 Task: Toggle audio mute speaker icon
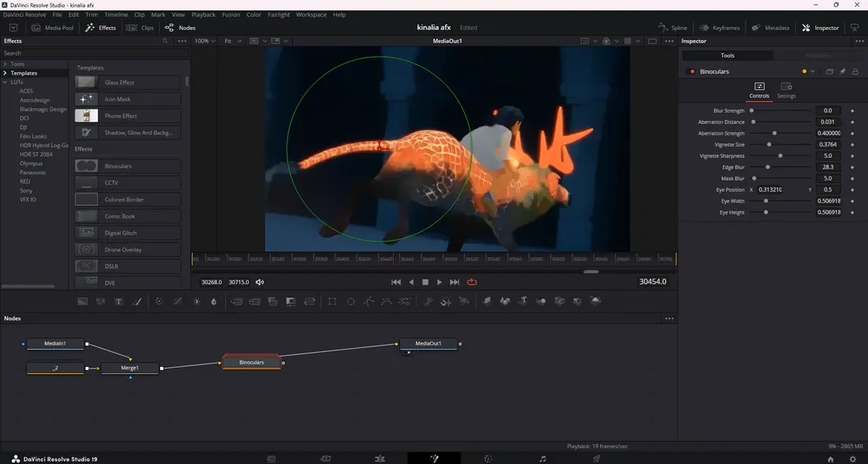click(x=260, y=282)
